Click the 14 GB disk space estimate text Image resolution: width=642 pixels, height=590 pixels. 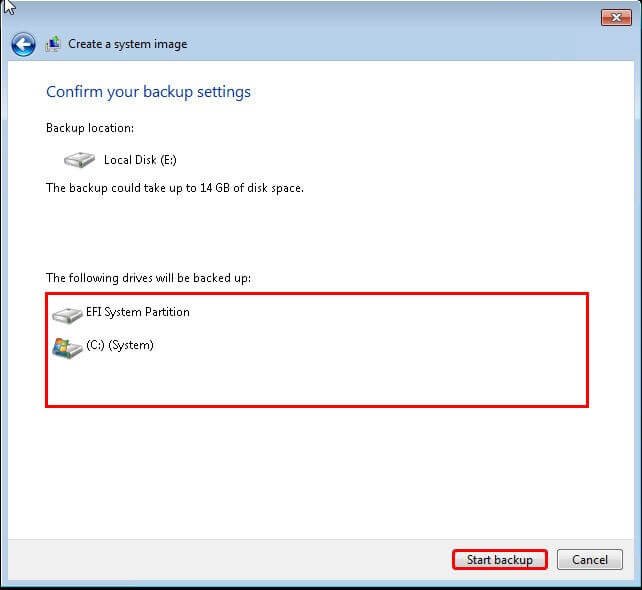pos(175,188)
